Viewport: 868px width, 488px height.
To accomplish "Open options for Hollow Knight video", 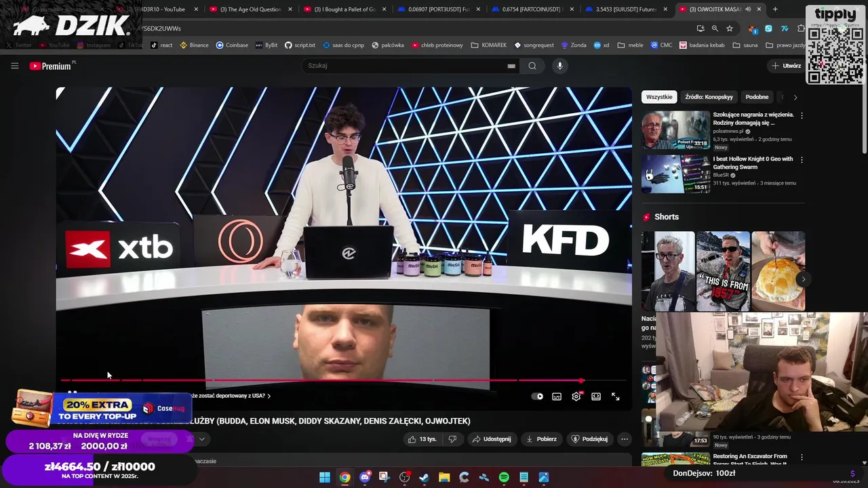I will tap(802, 160).
